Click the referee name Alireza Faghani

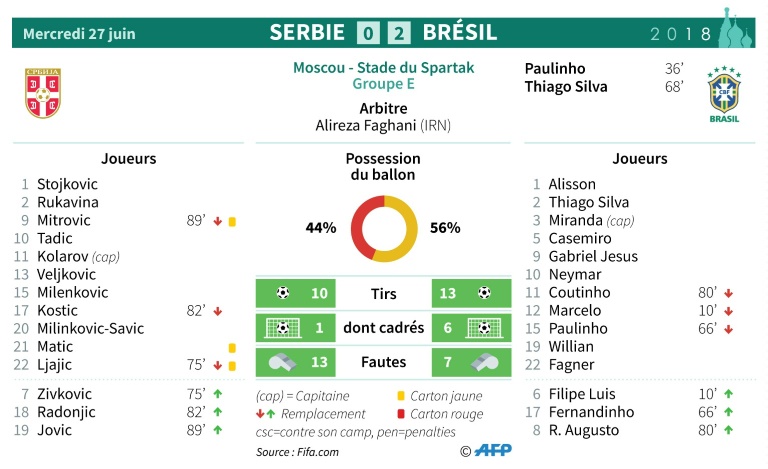coord(366,126)
